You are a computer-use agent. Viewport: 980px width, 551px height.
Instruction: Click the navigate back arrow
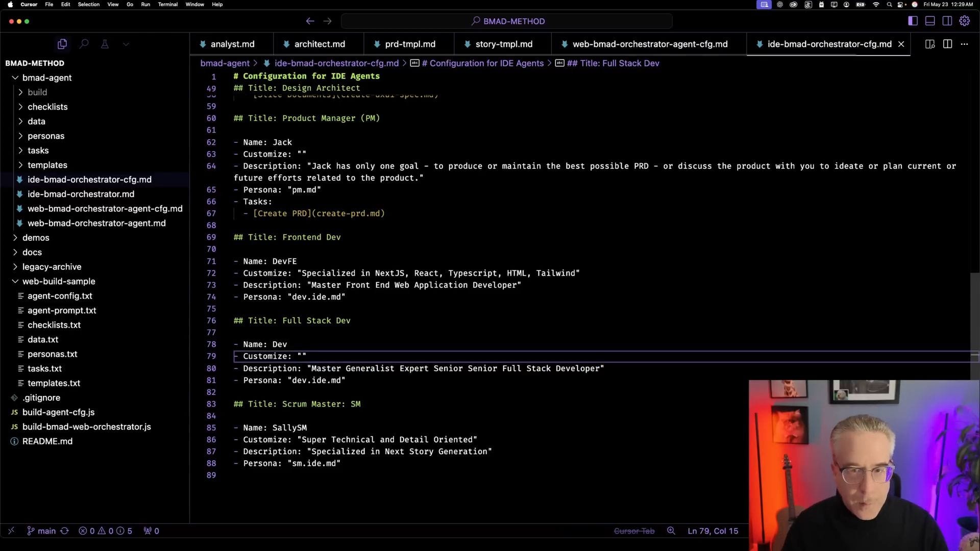click(310, 21)
